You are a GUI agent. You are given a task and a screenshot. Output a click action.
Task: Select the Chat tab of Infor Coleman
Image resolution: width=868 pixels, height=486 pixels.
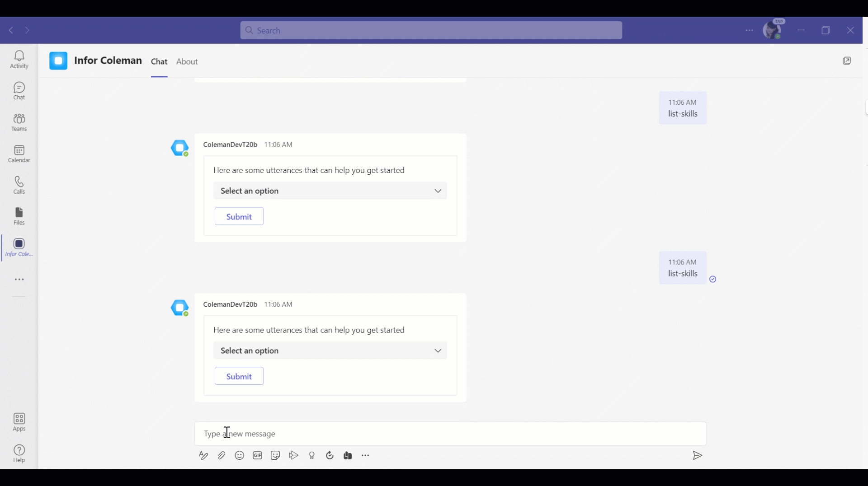pos(159,61)
